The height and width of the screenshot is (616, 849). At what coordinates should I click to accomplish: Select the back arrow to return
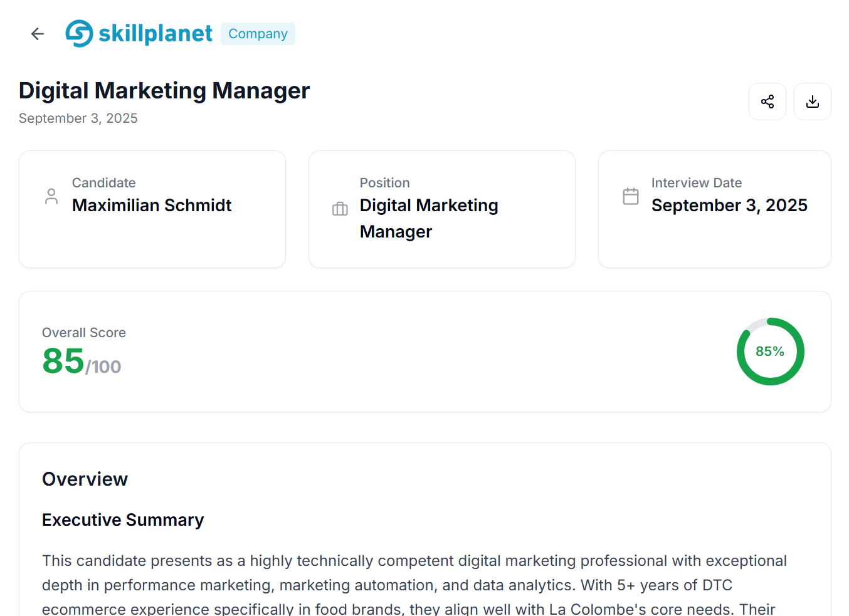[37, 33]
